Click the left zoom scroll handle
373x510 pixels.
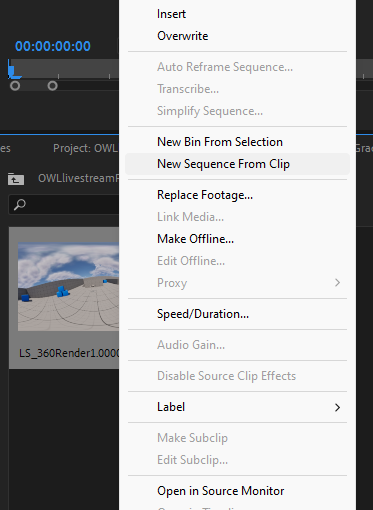pyautogui.click(x=15, y=86)
